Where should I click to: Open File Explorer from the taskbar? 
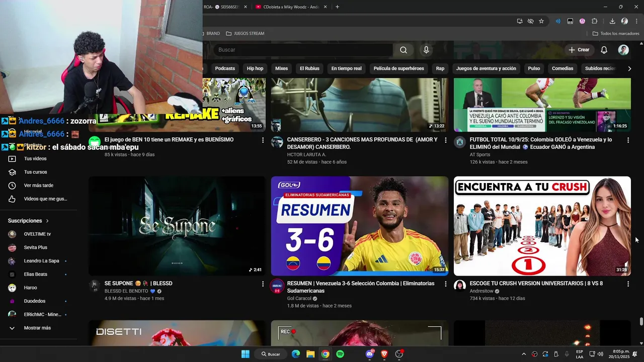pyautogui.click(x=310, y=354)
